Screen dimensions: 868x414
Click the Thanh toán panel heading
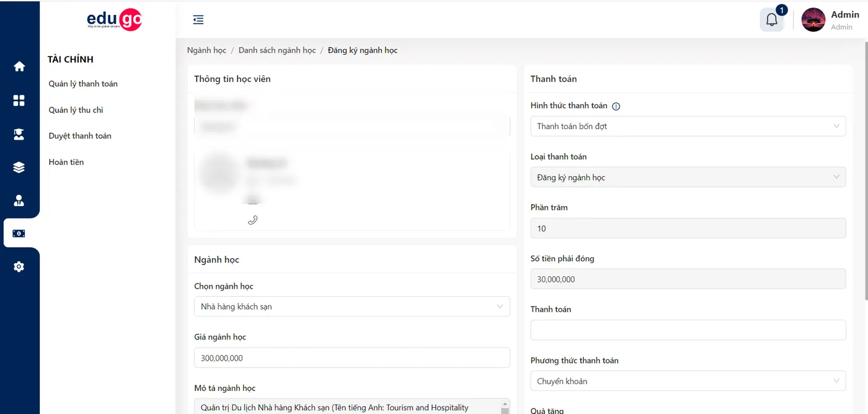coord(554,79)
